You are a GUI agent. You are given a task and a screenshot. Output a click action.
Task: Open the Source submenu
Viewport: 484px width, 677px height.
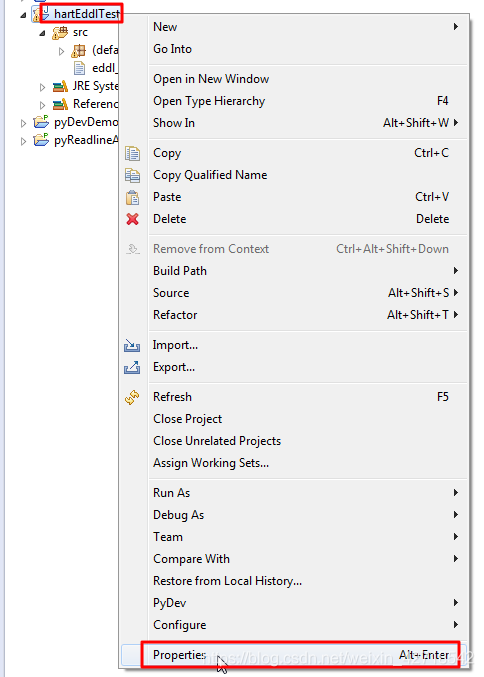click(x=307, y=293)
